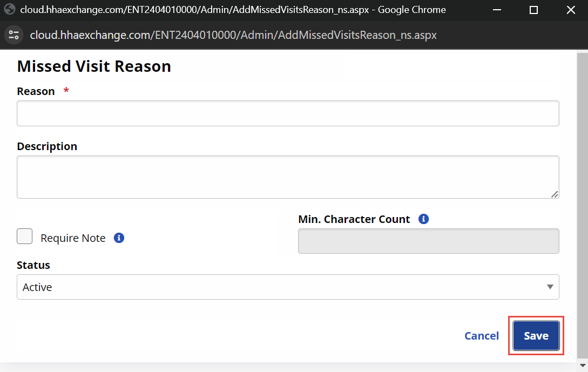Click the vertical scrollbar on the right

(x=582, y=205)
